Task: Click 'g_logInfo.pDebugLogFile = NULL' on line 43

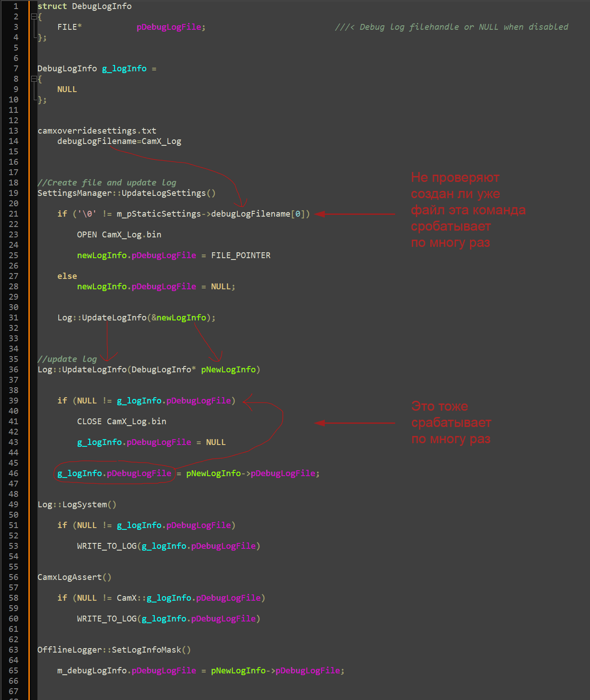Action: point(152,442)
